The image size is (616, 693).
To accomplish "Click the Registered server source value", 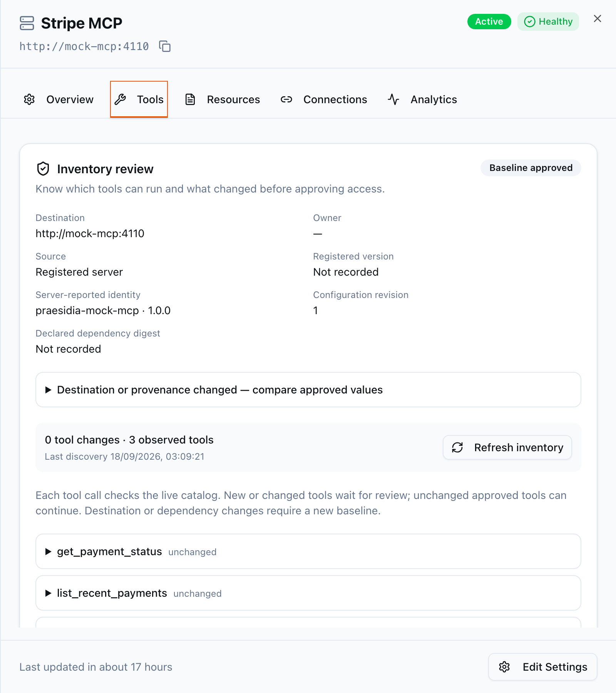I will (79, 272).
